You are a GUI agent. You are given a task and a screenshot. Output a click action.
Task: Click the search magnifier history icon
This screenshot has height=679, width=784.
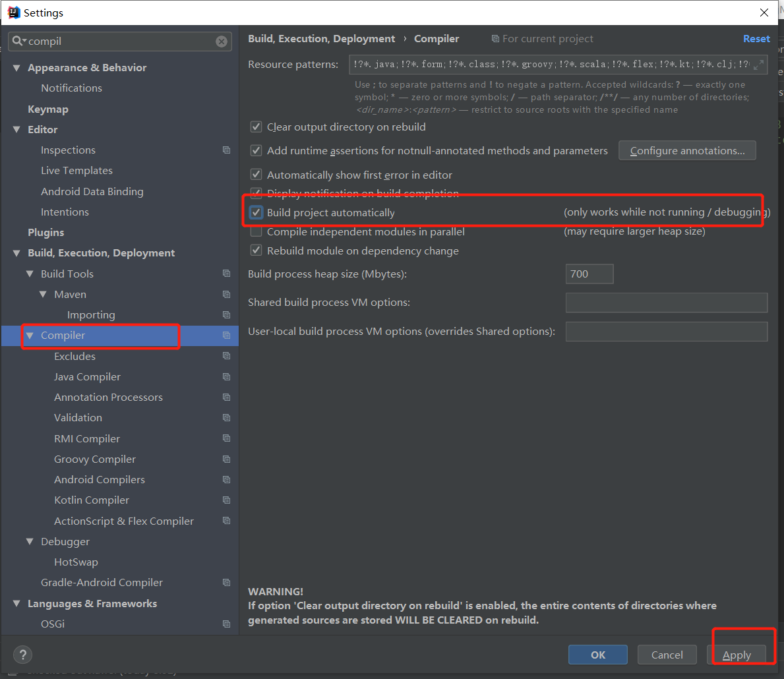click(19, 41)
